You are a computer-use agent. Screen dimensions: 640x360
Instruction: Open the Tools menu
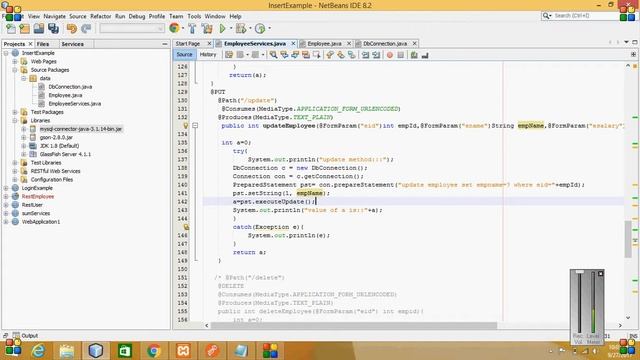coord(194,16)
